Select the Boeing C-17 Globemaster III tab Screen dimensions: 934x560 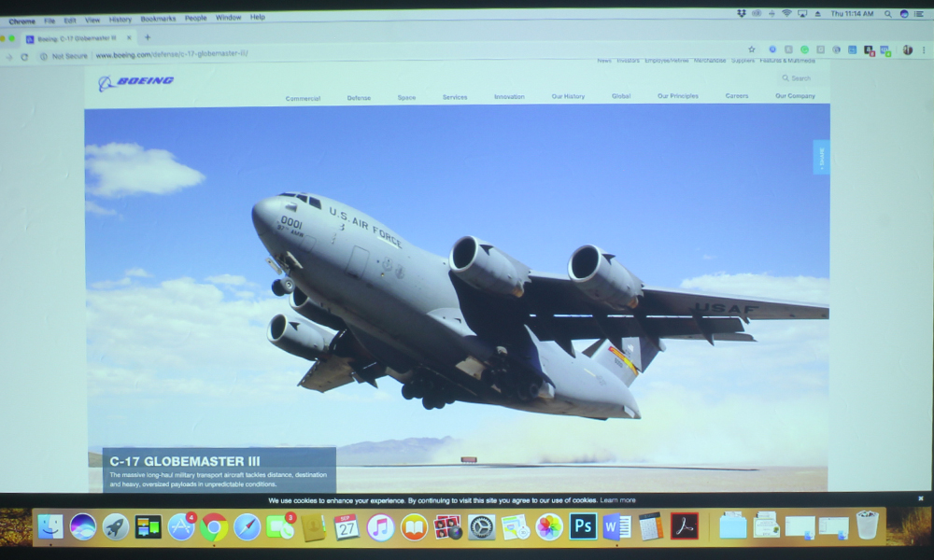coord(78,38)
